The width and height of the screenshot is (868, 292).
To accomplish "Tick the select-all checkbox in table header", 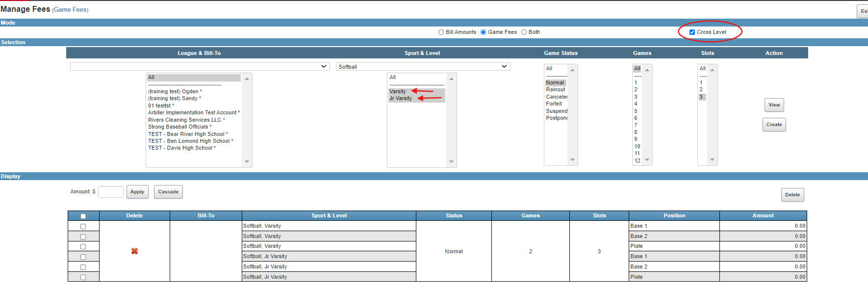I will click(83, 216).
